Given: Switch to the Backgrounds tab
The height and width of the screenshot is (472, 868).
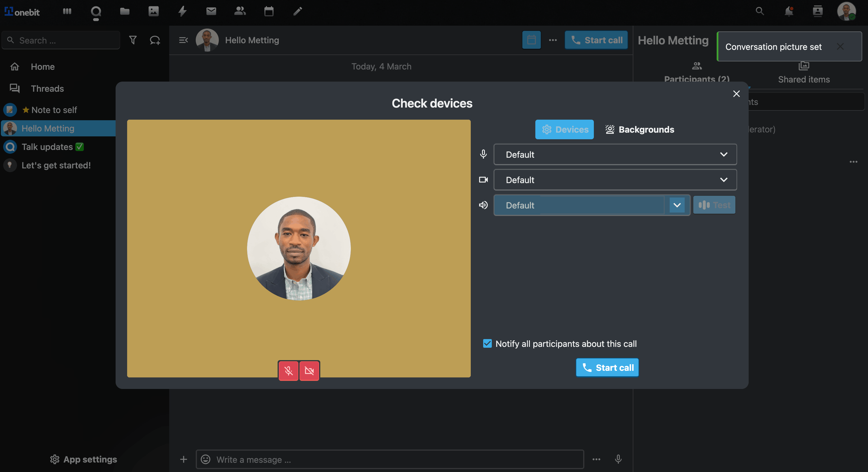Looking at the screenshot, I should [640, 129].
